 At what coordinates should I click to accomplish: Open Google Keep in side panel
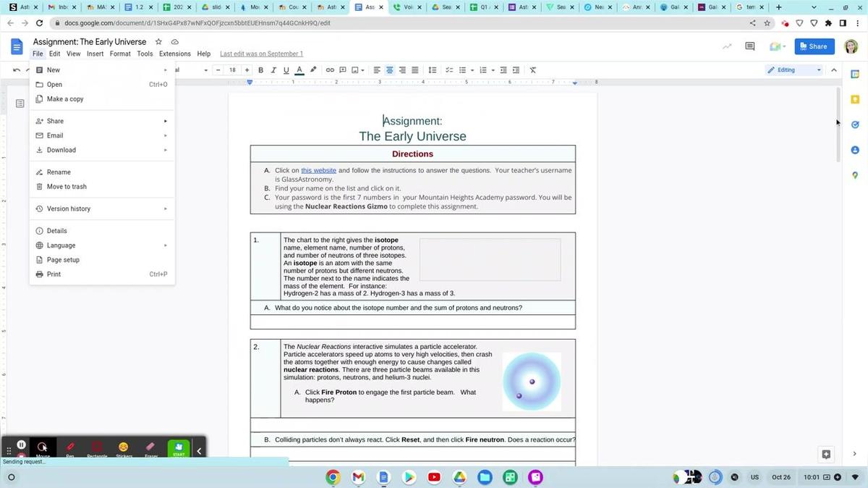point(855,99)
